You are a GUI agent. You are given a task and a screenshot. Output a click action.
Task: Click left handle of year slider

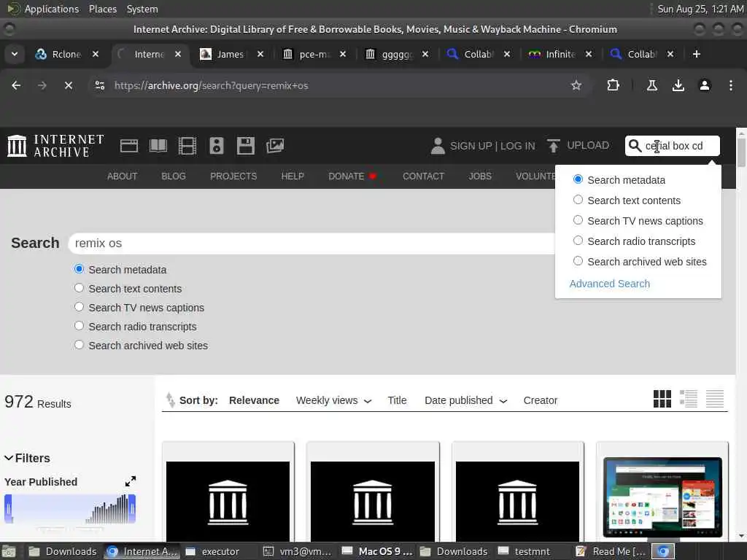tap(8, 508)
